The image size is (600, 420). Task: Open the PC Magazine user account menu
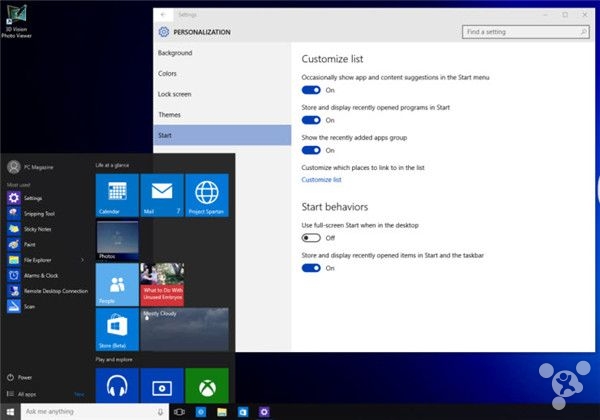pyautogui.click(x=35, y=166)
